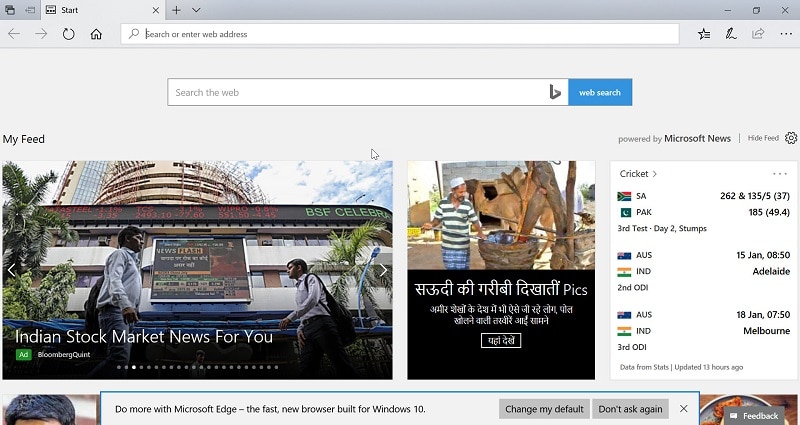Click the Pakistan flag icon
The image size is (800, 425).
624,212
